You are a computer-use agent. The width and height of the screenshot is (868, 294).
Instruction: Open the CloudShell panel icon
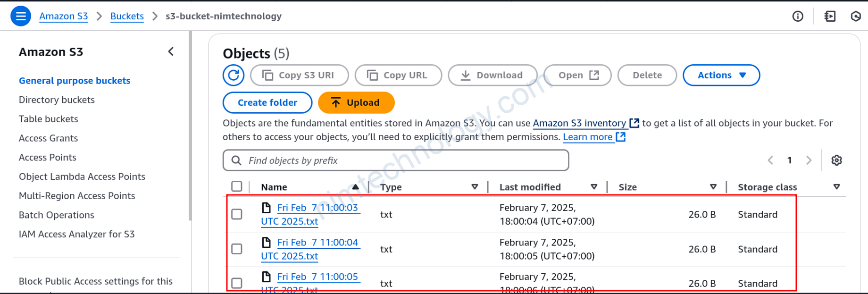pos(830,17)
